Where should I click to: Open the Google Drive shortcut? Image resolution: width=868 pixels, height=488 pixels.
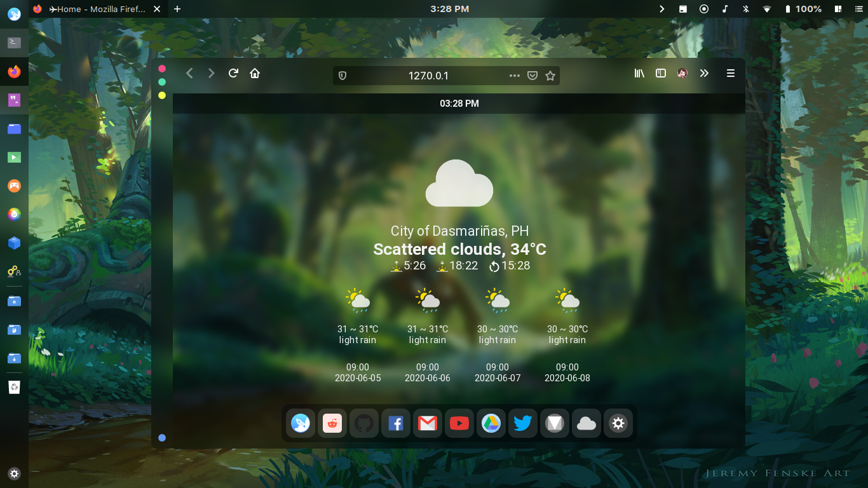pyautogui.click(x=491, y=423)
